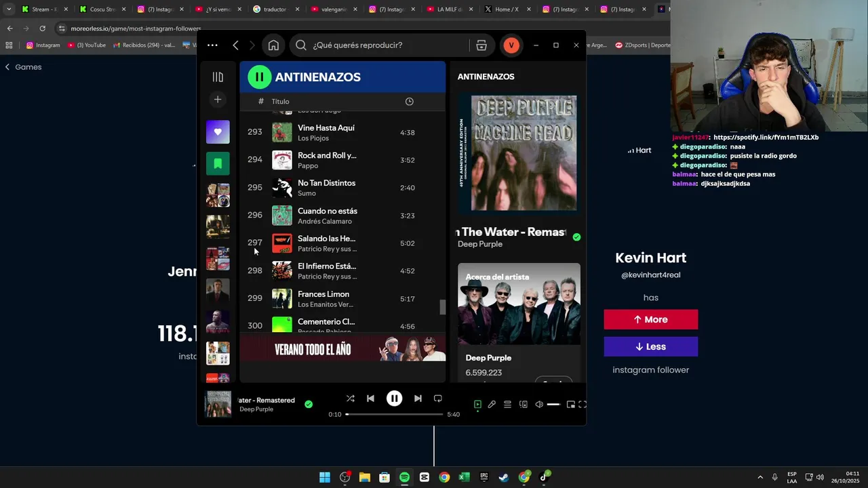Go back to Games in the browser page
This screenshot has height=488, width=868.
(x=24, y=67)
